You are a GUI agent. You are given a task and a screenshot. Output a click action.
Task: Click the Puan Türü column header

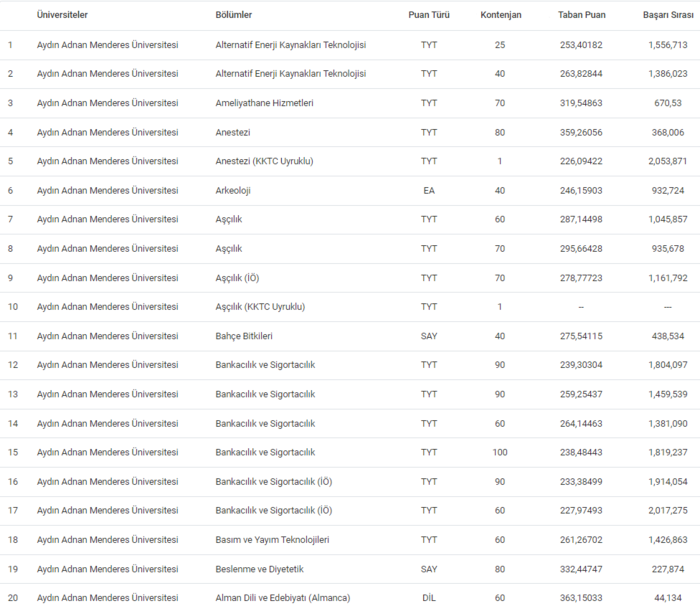pyautogui.click(x=429, y=15)
